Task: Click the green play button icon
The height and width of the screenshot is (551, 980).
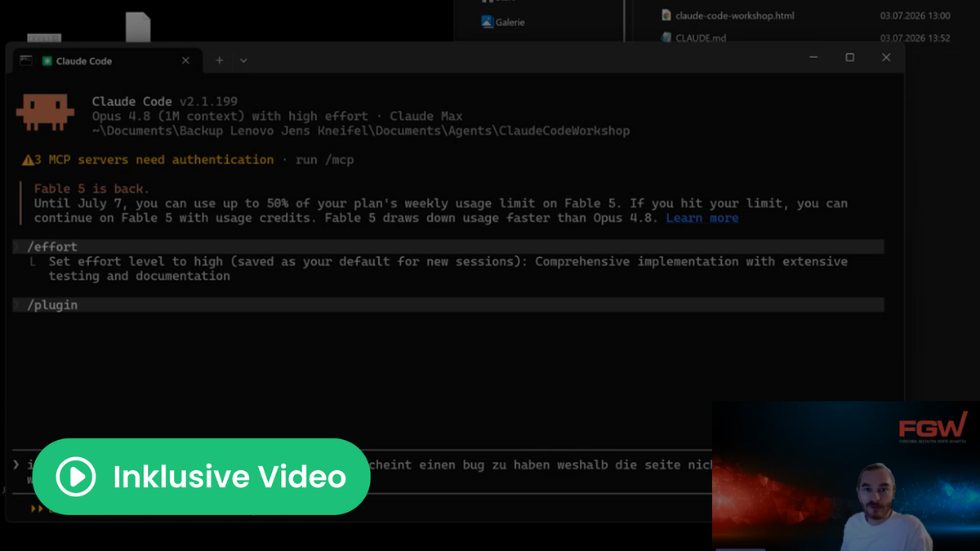Action: (x=76, y=477)
